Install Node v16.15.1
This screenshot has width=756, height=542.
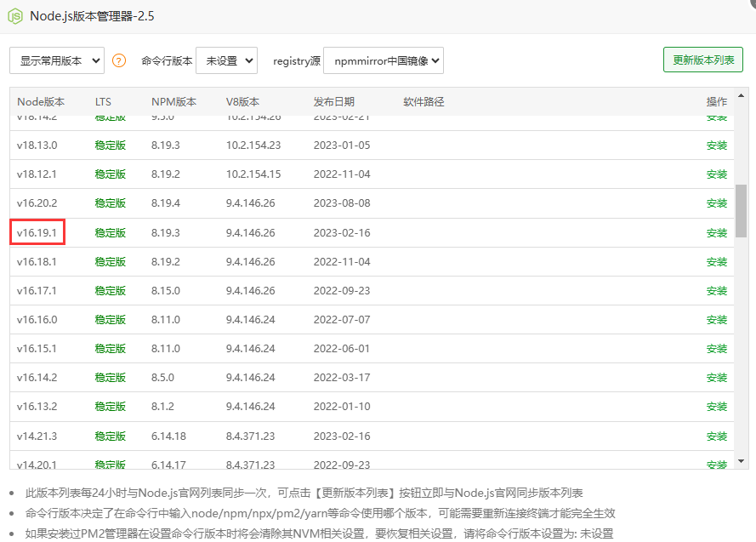point(717,349)
